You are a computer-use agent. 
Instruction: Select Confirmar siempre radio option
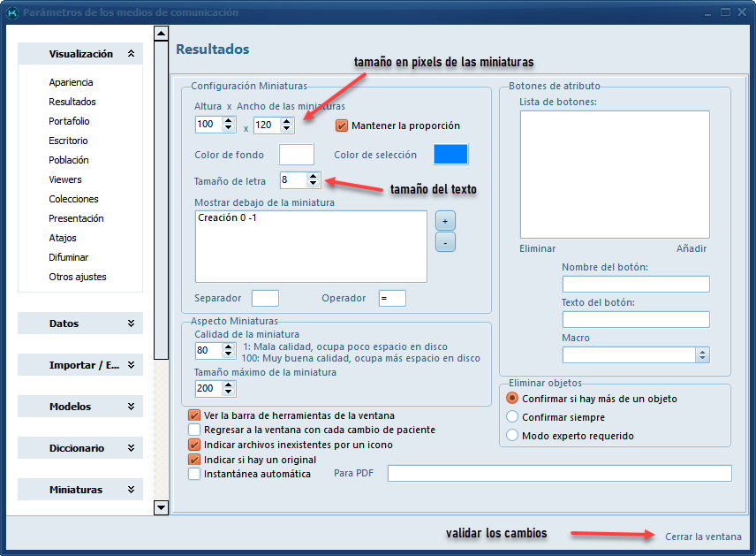[x=512, y=417]
